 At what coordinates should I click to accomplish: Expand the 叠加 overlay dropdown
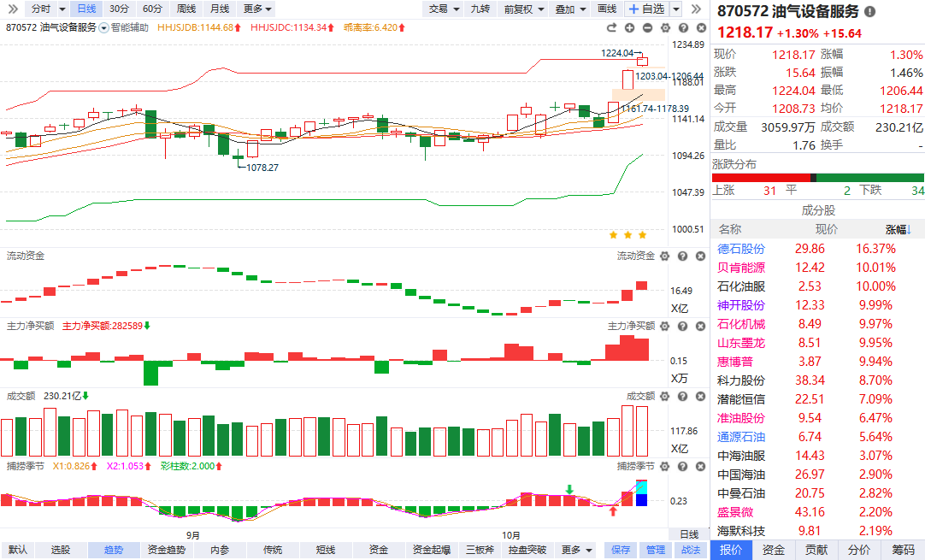coord(569,9)
